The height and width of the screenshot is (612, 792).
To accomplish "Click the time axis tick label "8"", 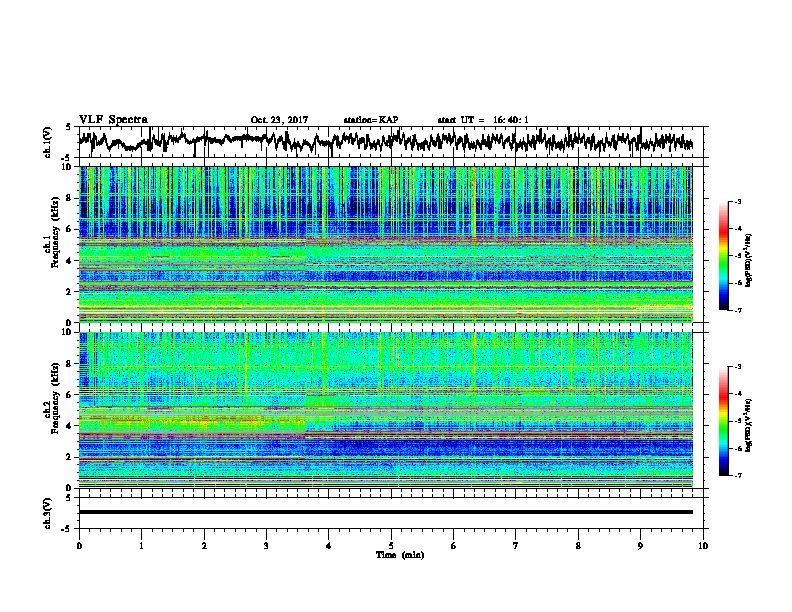I will click(578, 546).
